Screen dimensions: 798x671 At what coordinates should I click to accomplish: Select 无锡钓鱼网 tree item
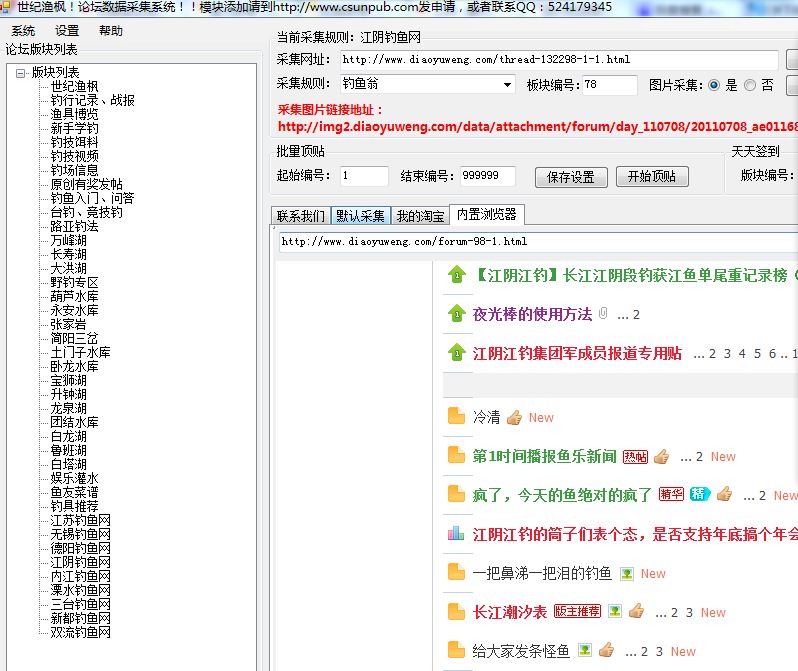tap(80, 534)
